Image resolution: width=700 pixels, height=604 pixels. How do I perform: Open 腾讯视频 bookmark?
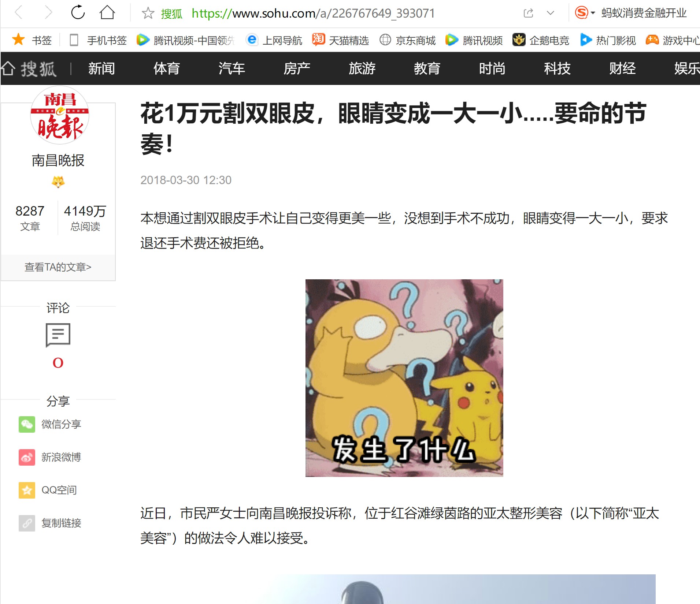(x=474, y=40)
